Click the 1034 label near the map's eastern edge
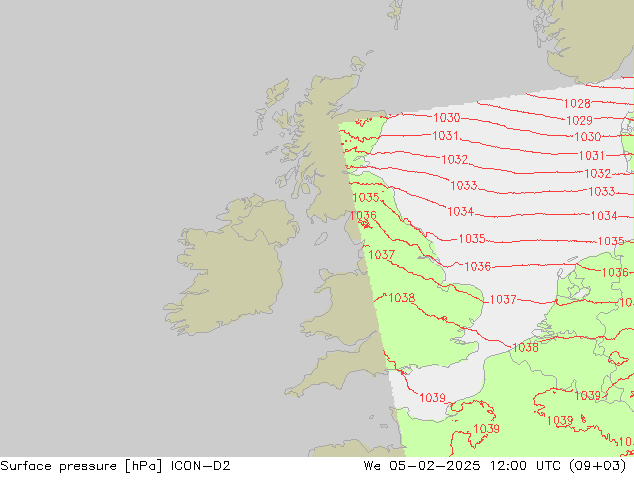 pyautogui.click(x=604, y=216)
